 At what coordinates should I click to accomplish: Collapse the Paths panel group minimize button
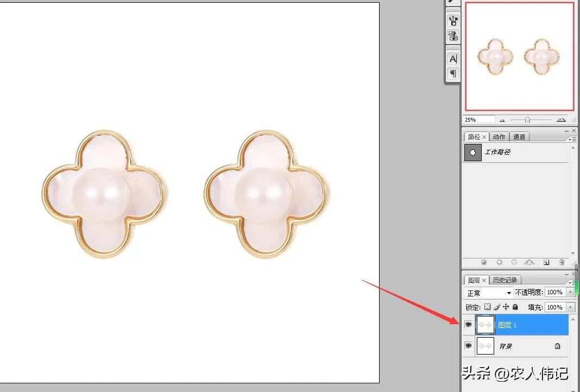(566, 131)
